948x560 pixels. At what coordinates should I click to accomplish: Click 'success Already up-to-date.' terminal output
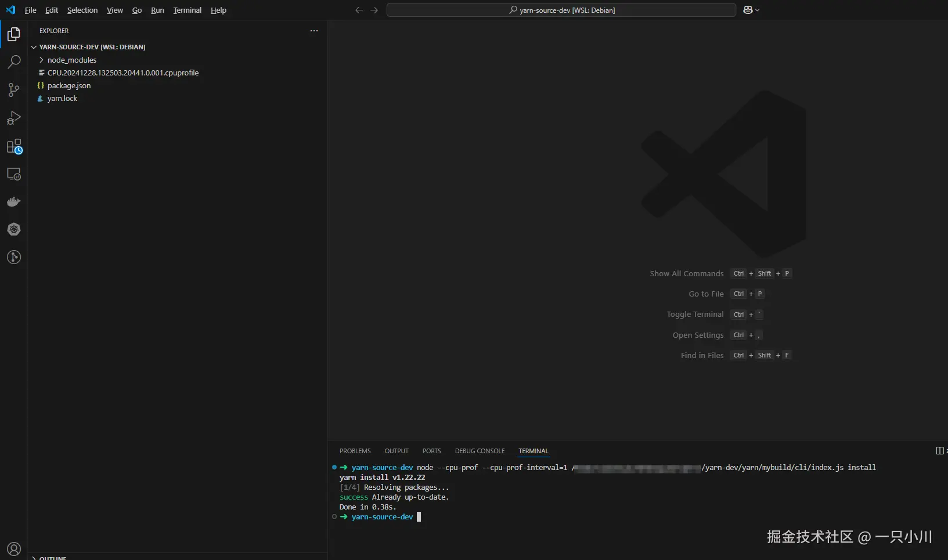point(394,497)
